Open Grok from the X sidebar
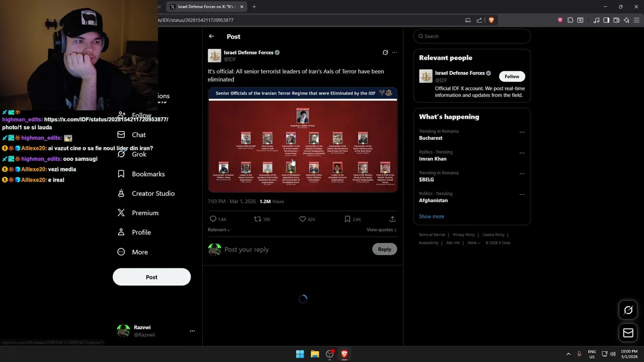The image size is (644, 362). coord(132,154)
